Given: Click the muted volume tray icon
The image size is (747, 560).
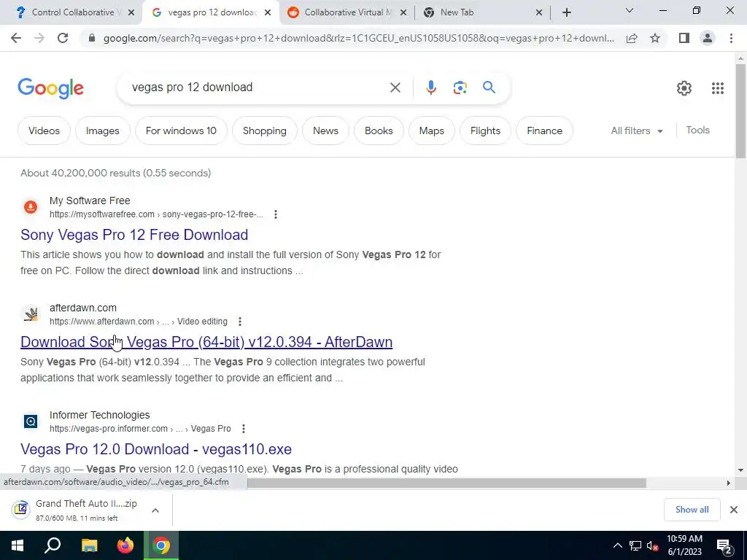Looking at the screenshot, I should pos(653,545).
